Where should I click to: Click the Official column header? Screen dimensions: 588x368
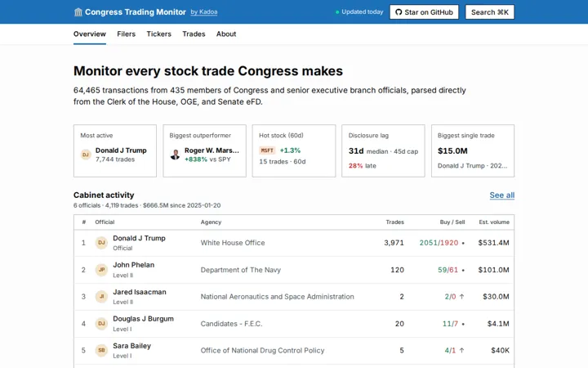click(x=105, y=222)
